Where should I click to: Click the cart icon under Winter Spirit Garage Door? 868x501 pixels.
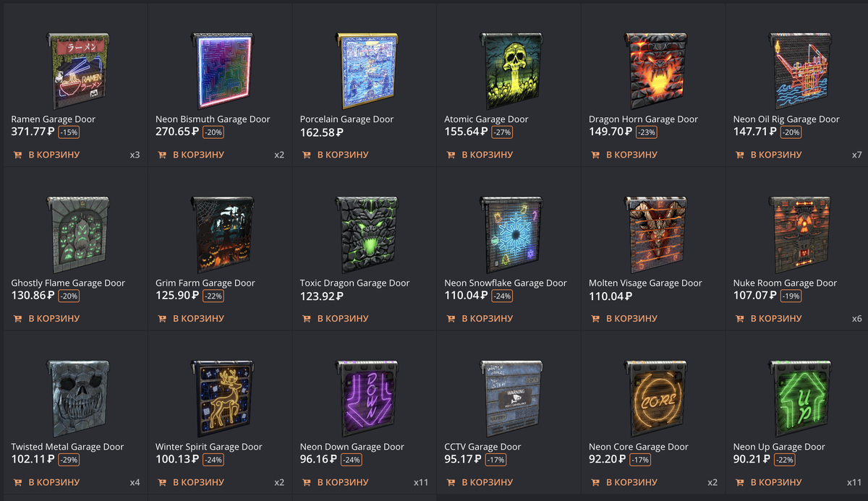pyautogui.click(x=162, y=482)
